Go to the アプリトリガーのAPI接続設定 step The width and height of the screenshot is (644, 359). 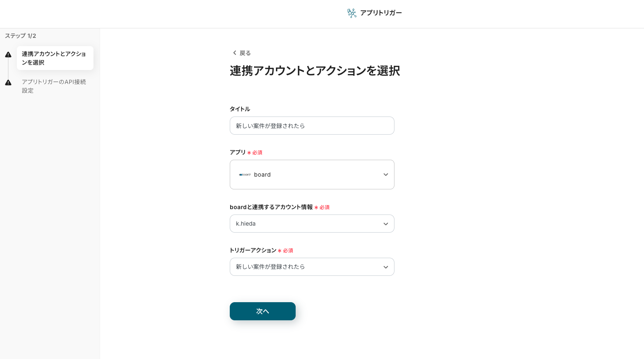[54, 86]
